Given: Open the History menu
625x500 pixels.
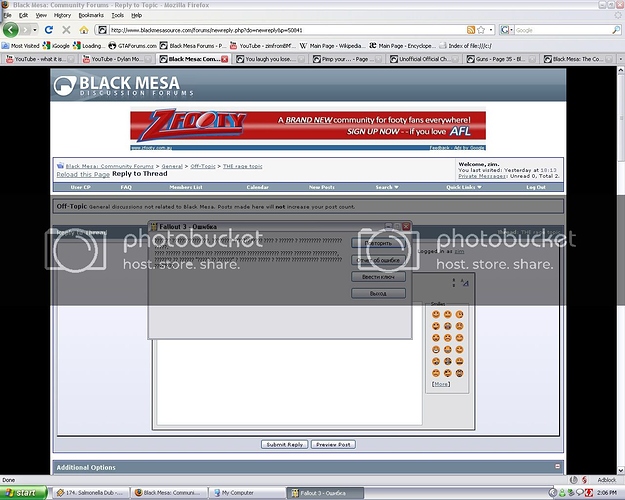Looking at the screenshot, I should click(x=62, y=15).
